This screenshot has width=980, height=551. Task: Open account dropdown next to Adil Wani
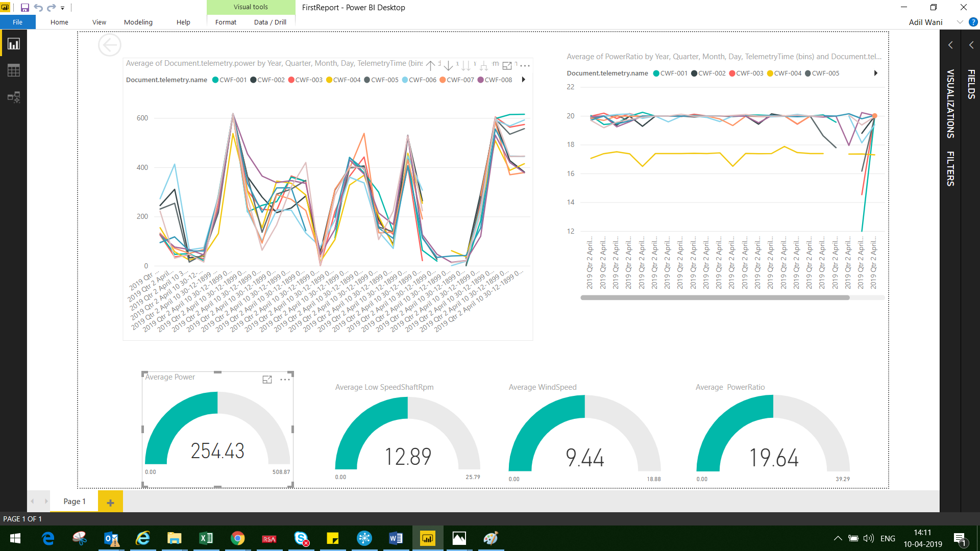pos(960,22)
